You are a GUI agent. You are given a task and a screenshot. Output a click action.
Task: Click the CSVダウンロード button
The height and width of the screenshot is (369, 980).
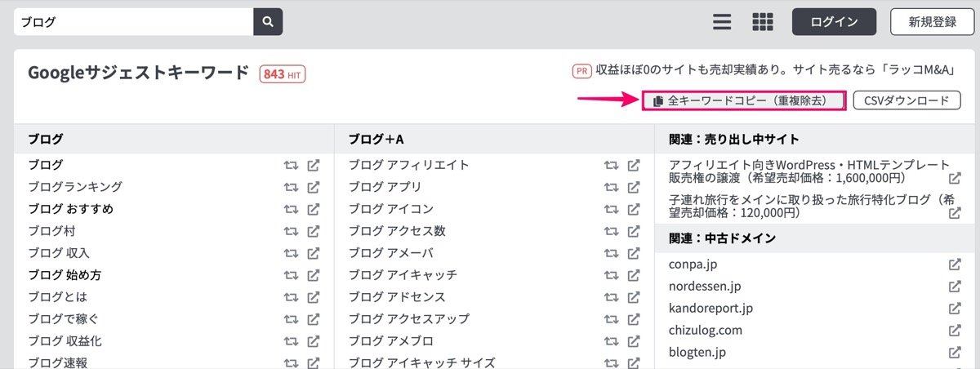[907, 100]
